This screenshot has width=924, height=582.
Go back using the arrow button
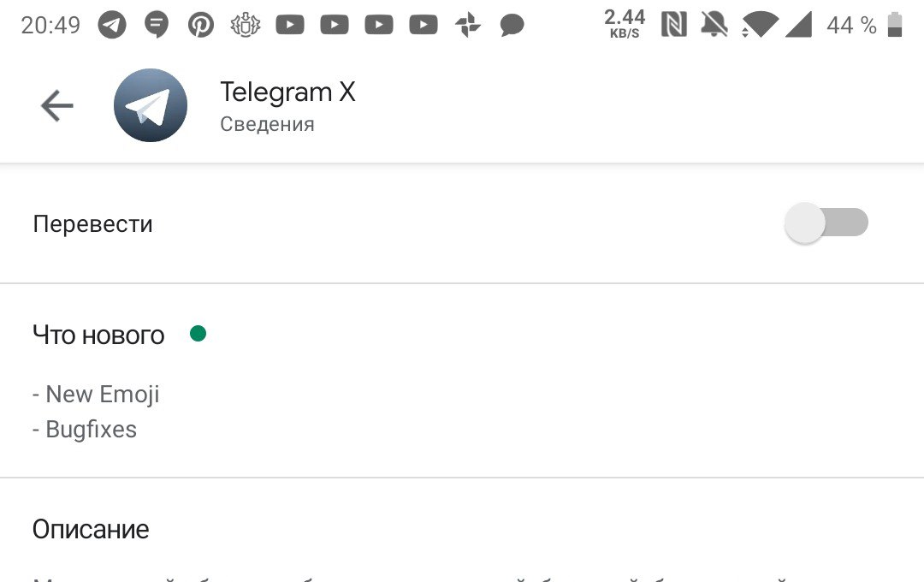pyautogui.click(x=57, y=105)
